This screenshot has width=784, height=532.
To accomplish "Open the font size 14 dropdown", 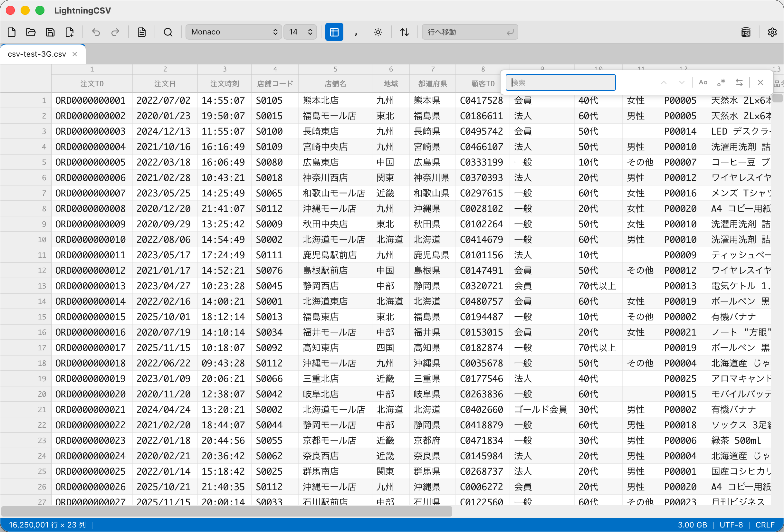I will pos(300,32).
